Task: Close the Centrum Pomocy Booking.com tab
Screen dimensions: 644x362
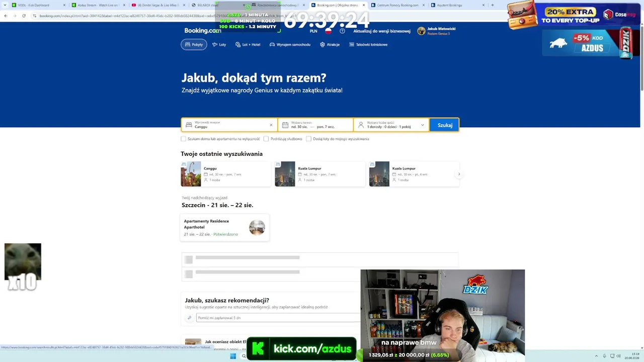Action: (x=424, y=5)
